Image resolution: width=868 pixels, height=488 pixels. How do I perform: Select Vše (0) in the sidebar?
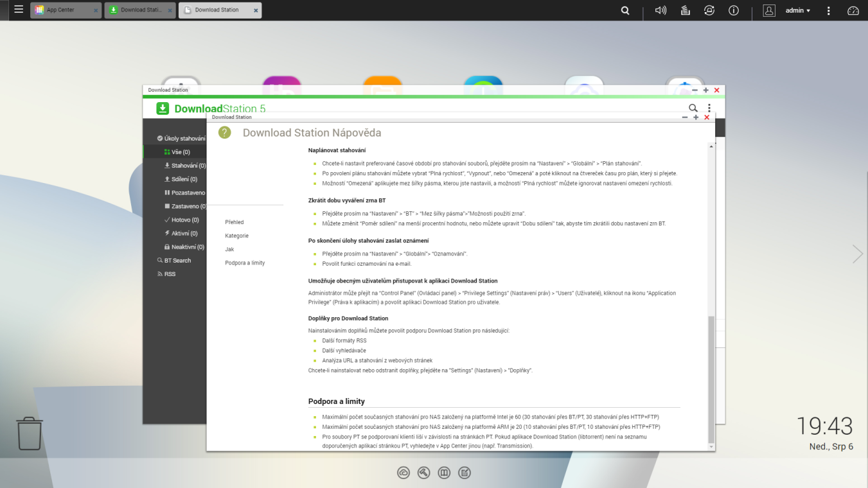tap(175, 152)
